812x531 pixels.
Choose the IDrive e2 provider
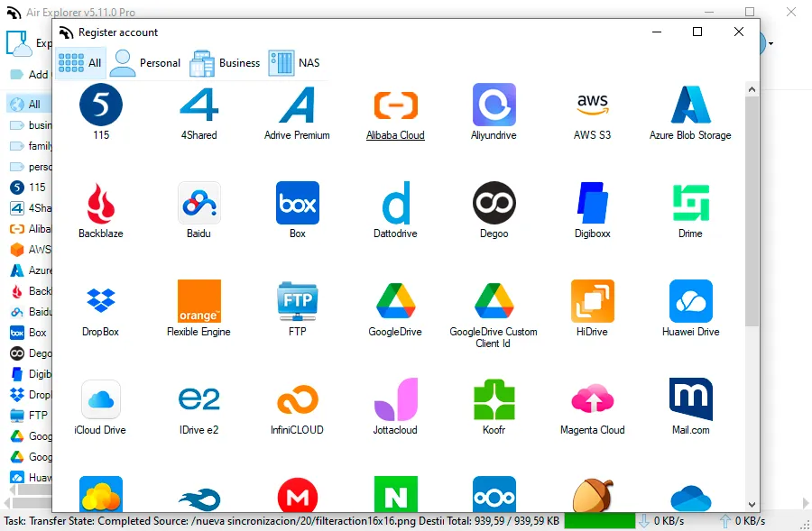pos(198,399)
